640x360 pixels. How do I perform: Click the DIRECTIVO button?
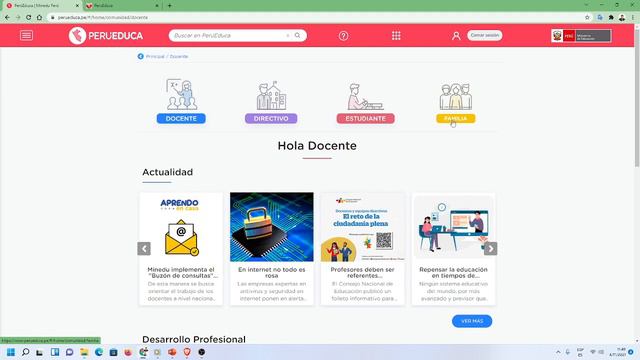[x=271, y=118]
